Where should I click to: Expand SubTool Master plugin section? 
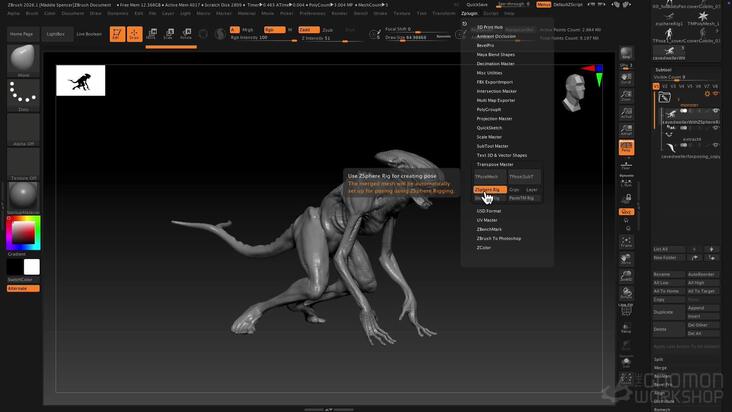[x=492, y=146]
